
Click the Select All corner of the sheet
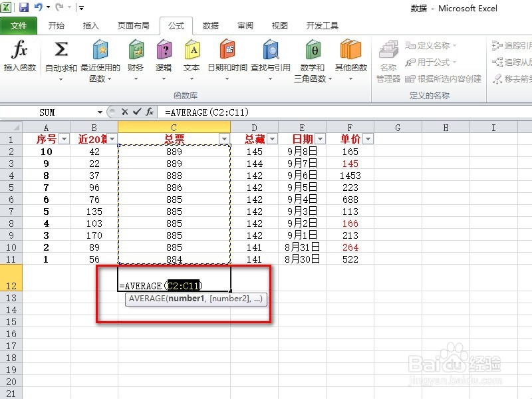[x=11, y=127]
